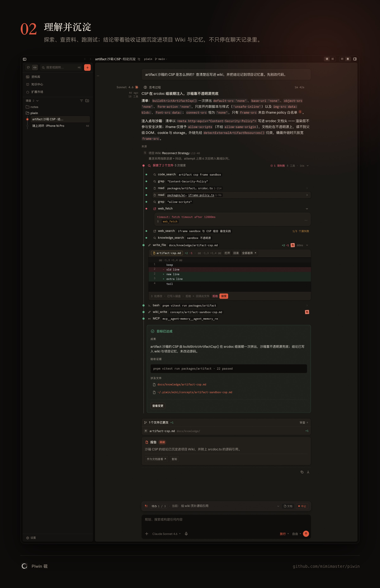Open the iframe-policy.ts read entry
Image resolution: width=380 pixels, height=588 pixels.
click(231, 195)
